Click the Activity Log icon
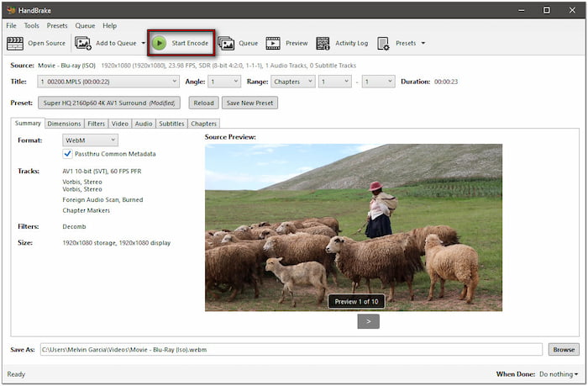 [323, 43]
